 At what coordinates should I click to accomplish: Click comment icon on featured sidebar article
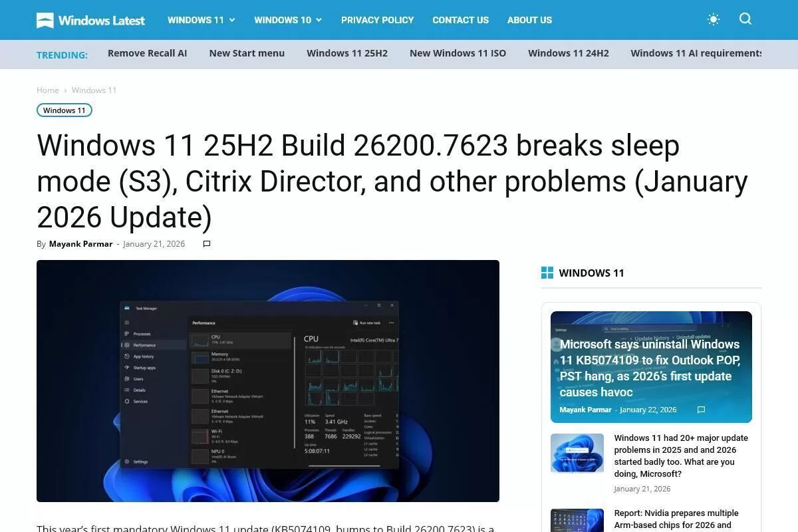point(701,410)
